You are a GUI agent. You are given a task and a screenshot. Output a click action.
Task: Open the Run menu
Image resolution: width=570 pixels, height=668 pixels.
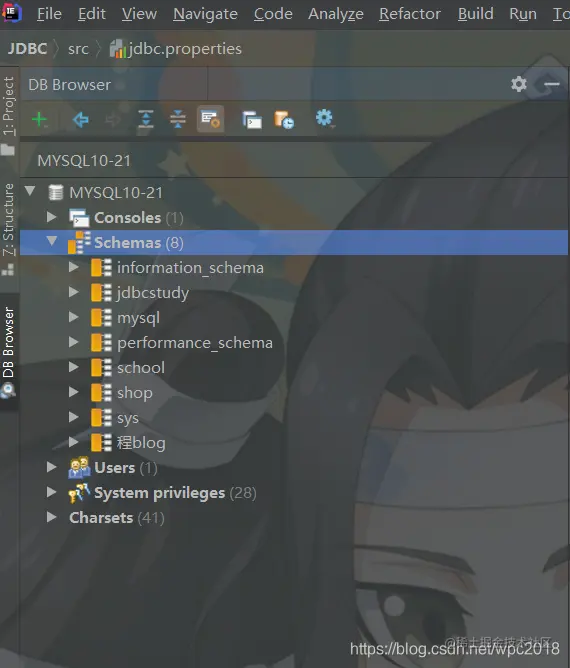click(x=523, y=14)
